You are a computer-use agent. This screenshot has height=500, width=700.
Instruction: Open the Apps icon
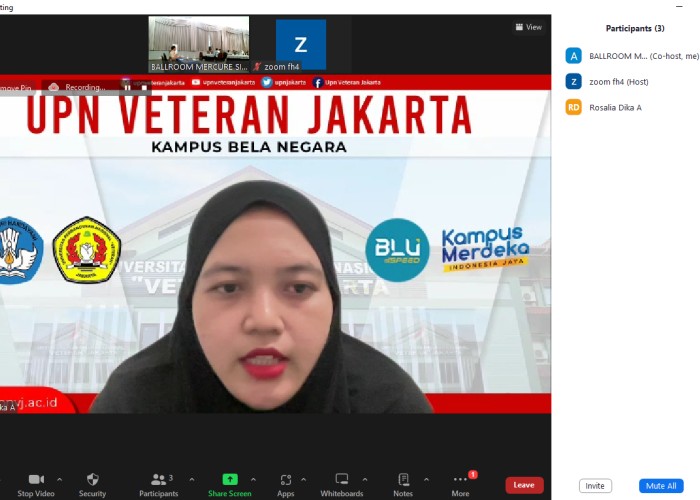click(x=286, y=480)
